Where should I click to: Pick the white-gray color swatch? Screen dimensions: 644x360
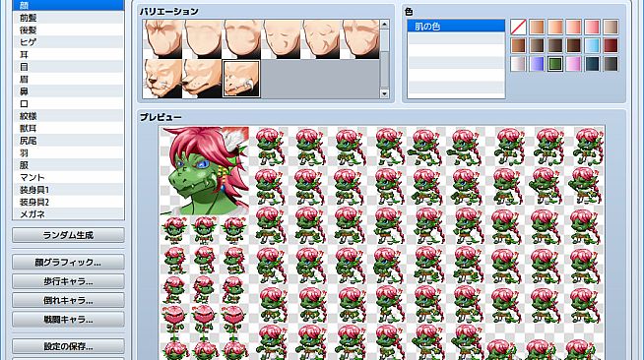[518, 64]
